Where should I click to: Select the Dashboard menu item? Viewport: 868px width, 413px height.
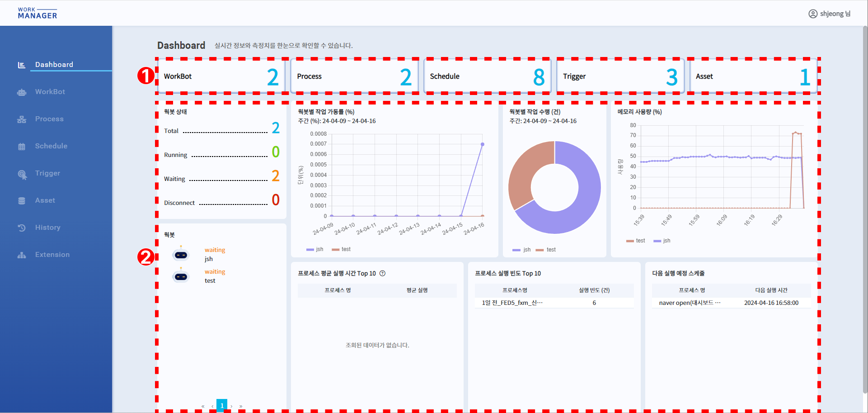point(54,65)
